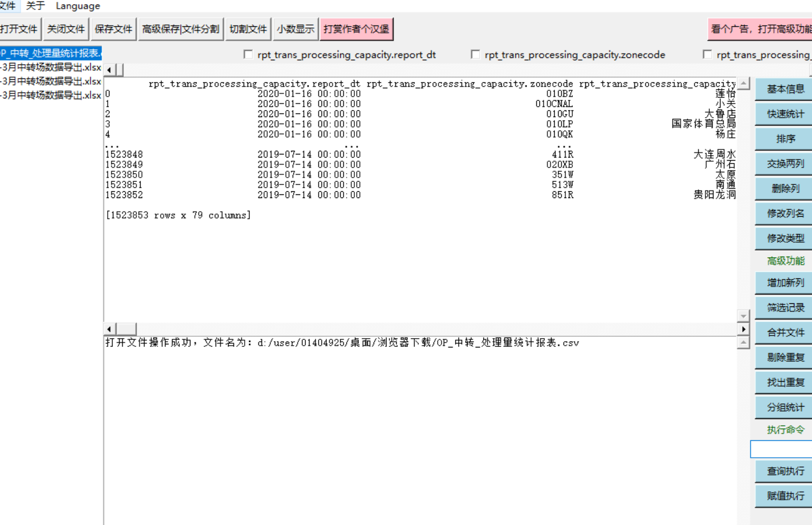Click the 执行命令 command input field
The image size is (812, 525).
coord(781,449)
